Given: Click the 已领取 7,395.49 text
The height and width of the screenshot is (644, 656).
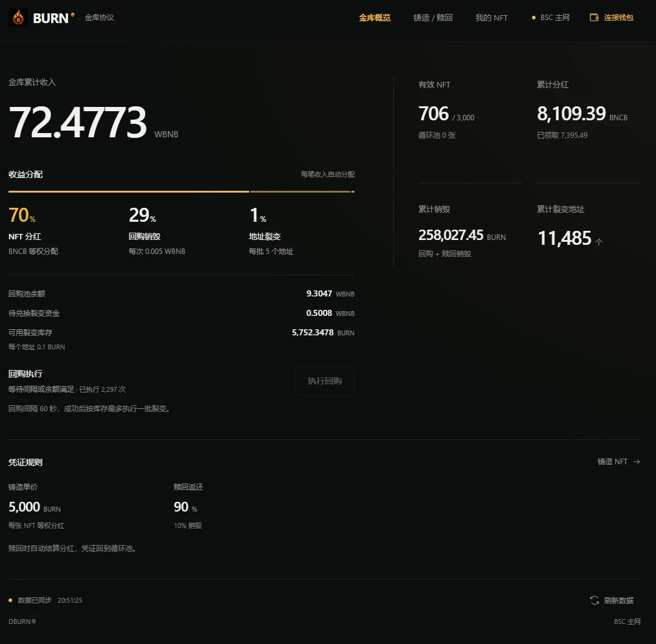Looking at the screenshot, I should (x=562, y=135).
